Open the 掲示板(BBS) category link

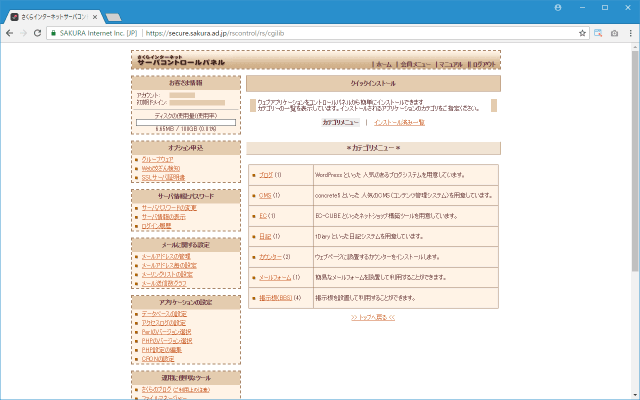276,298
